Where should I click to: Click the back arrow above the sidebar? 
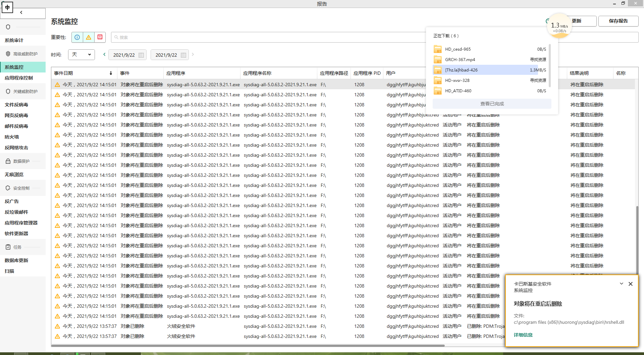coord(21,12)
